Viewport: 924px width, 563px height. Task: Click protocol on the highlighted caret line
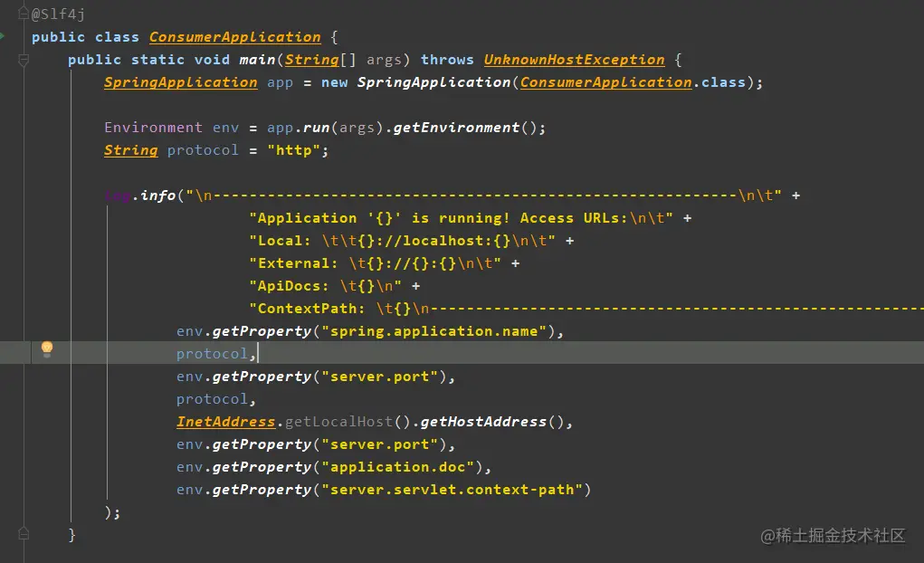click(x=212, y=354)
